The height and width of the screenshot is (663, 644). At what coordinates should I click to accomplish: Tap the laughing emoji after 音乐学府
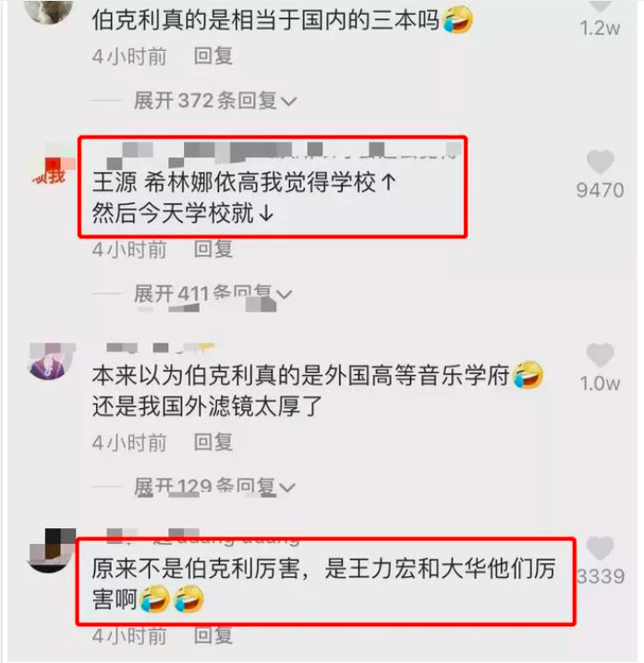point(529,375)
